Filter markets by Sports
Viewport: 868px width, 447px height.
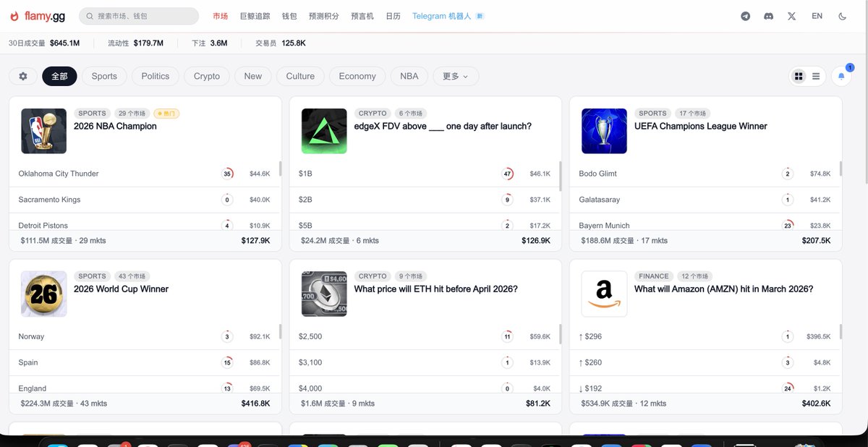pyautogui.click(x=104, y=76)
